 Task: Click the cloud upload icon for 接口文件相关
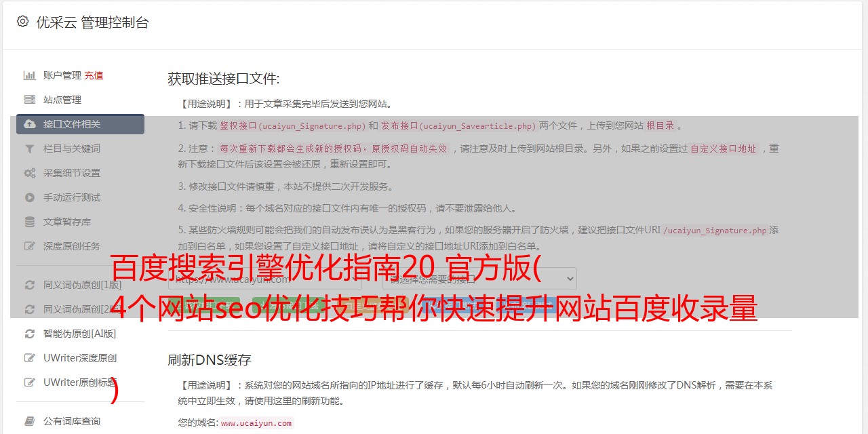(30, 124)
